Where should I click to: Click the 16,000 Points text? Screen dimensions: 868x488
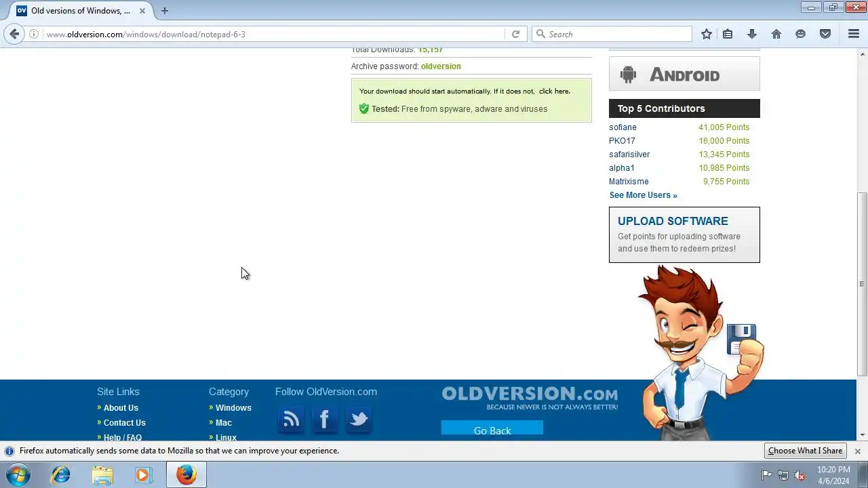click(x=724, y=141)
